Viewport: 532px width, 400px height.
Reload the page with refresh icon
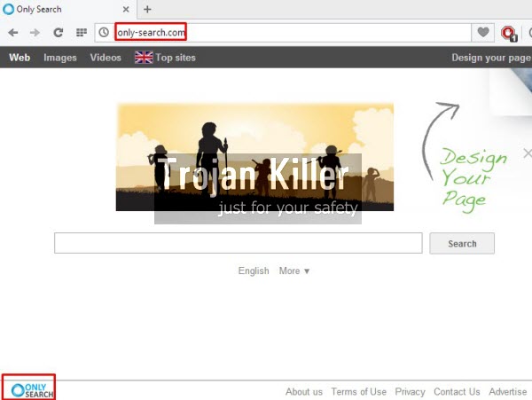pos(59,33)
